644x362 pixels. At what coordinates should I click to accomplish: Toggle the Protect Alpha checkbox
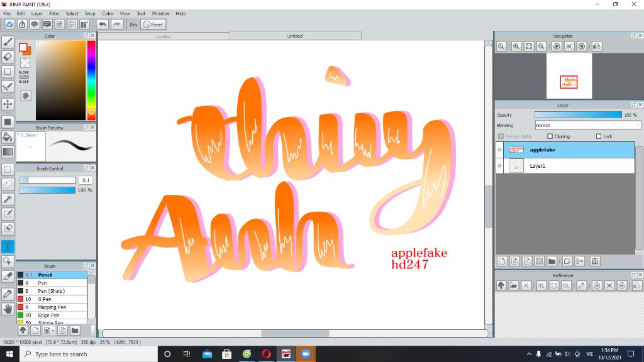501,136
